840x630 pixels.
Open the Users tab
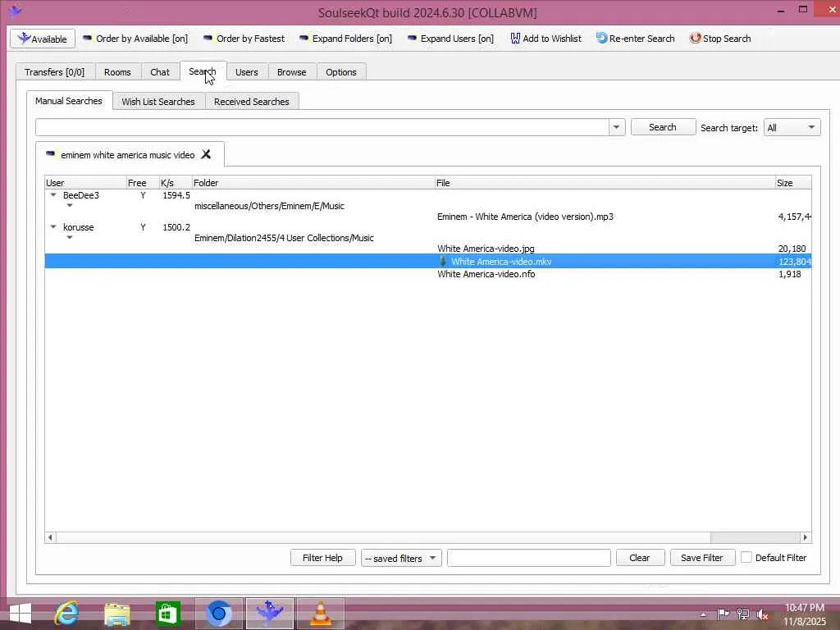[246, 72]
